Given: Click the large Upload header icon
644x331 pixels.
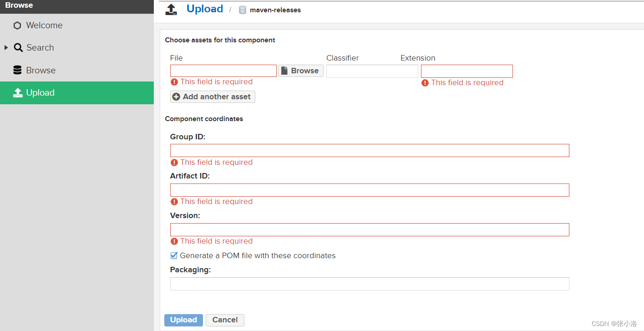Looking at the screenshot, I should [171, 10].
